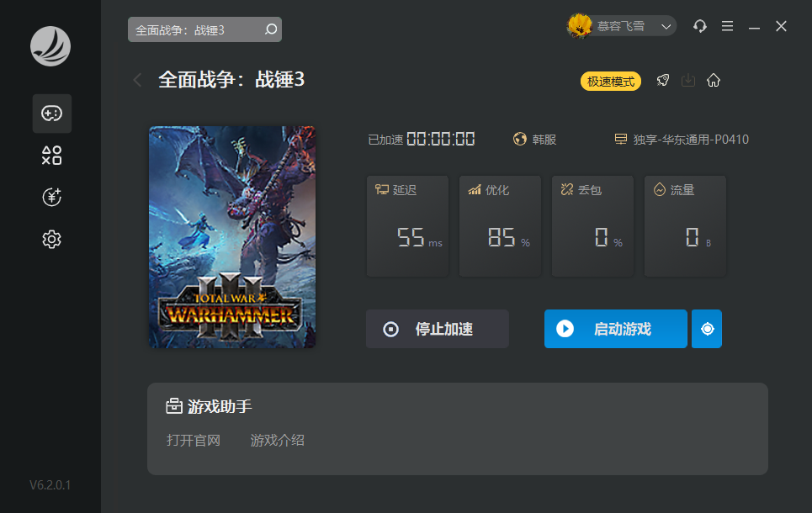The image size is (812, 513).
Task: Open the game library sidebar icon
Action: tap(52, 114)
